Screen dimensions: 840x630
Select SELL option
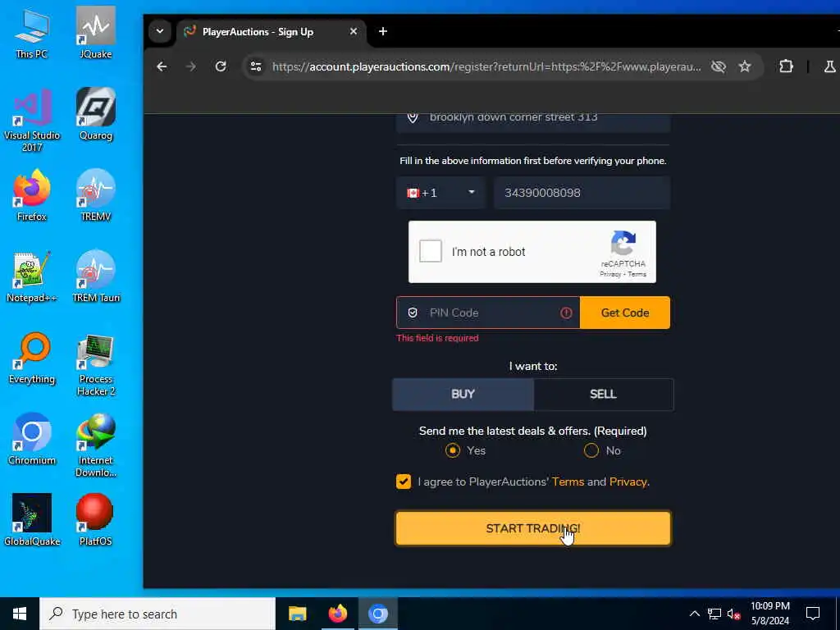point(603,395)
